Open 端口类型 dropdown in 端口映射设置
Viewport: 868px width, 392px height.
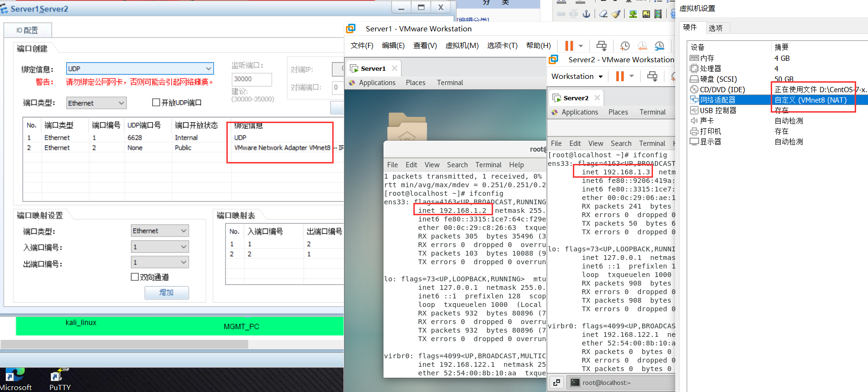pyautogui.click(x=160, y=231)
